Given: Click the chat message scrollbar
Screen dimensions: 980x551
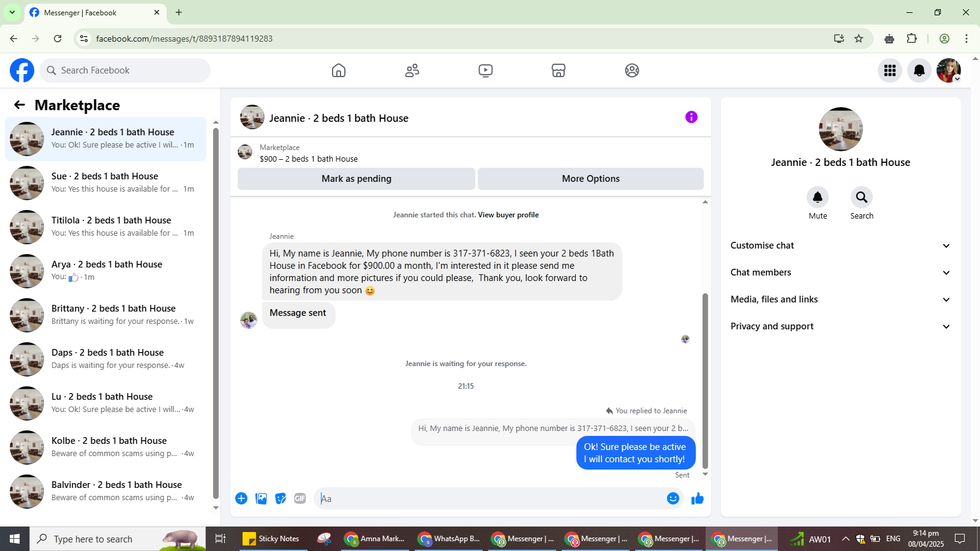Looking at the screenshot, I should [705, 380].
